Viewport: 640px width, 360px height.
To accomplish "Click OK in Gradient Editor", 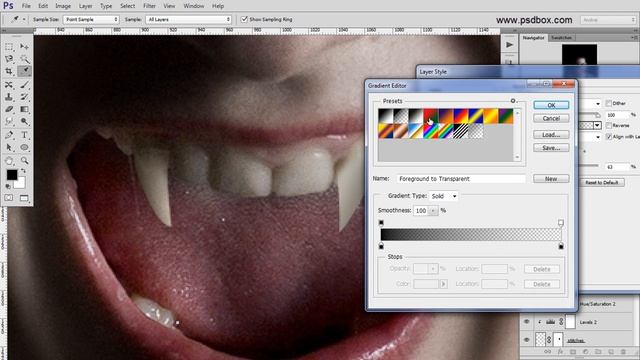I will pyautogui.click(x=551, y=105).
